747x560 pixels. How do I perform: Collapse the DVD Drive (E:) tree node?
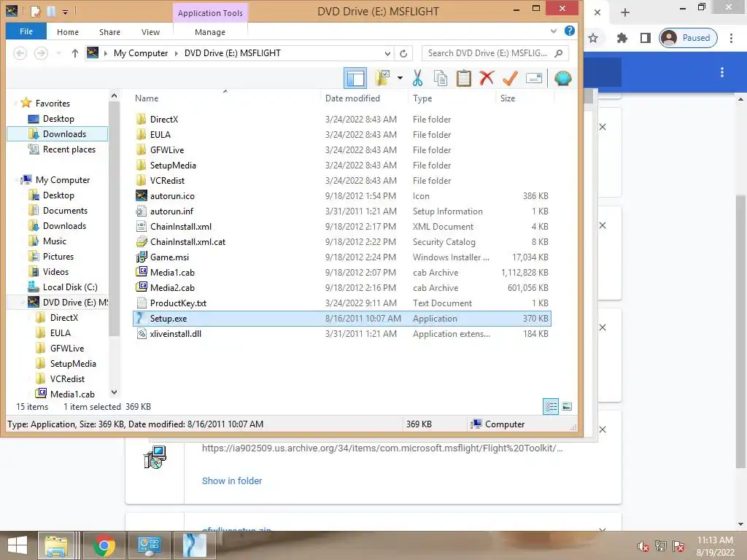click(23, 303)
